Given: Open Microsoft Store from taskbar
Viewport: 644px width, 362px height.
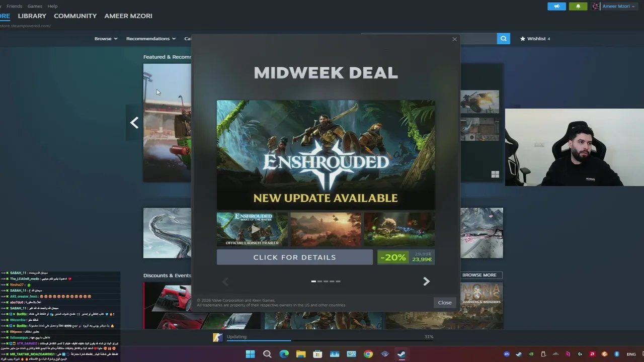Looking at the screenshot, I should [x=317, y=354].
